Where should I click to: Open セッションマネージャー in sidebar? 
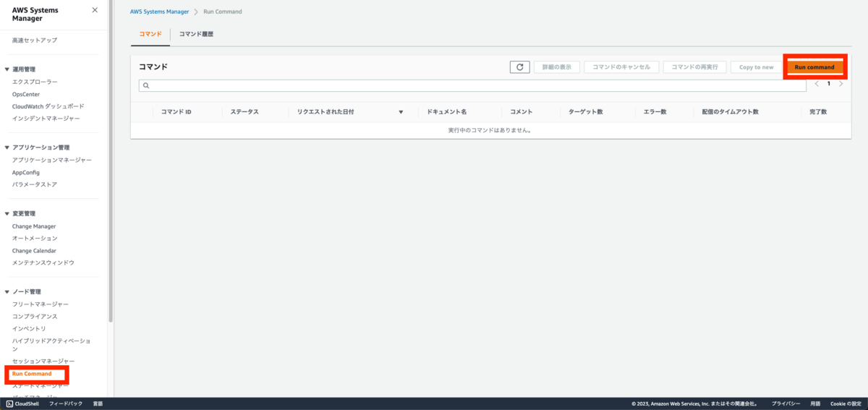[43, 362]
